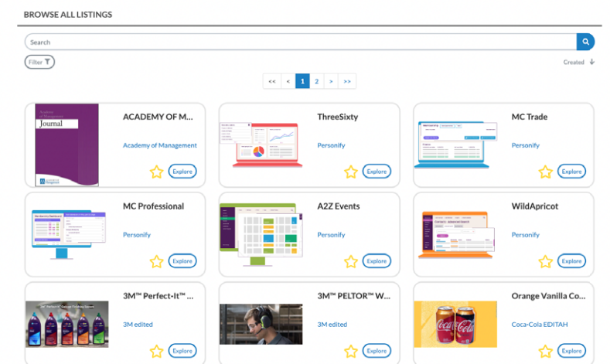
Task: Favorite the Academy of Management Journal listing
Action: [157, 172]
